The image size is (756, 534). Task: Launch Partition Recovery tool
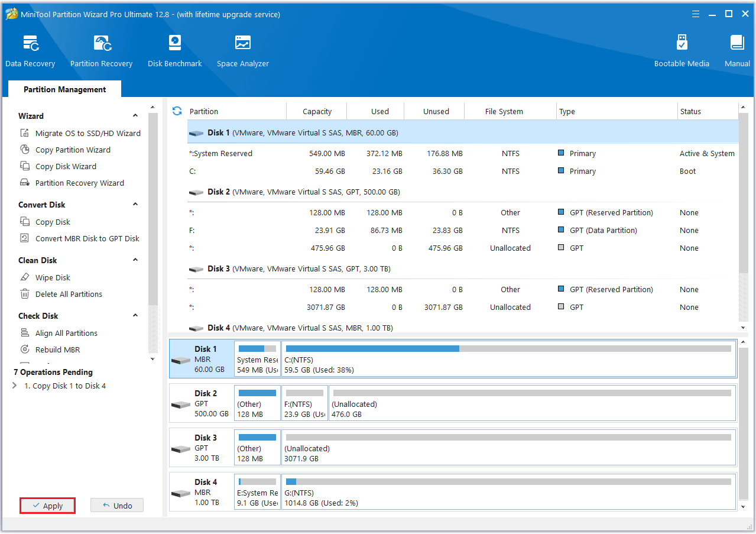click(x=101, y=51)
